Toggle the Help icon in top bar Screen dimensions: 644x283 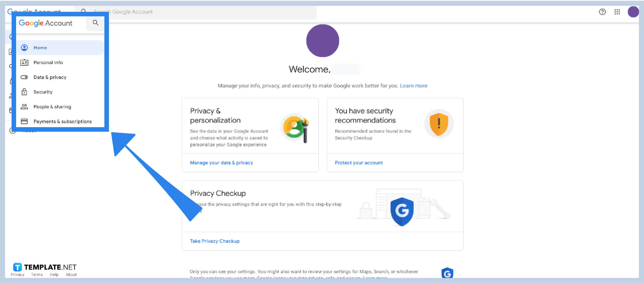tap(603, 11)
